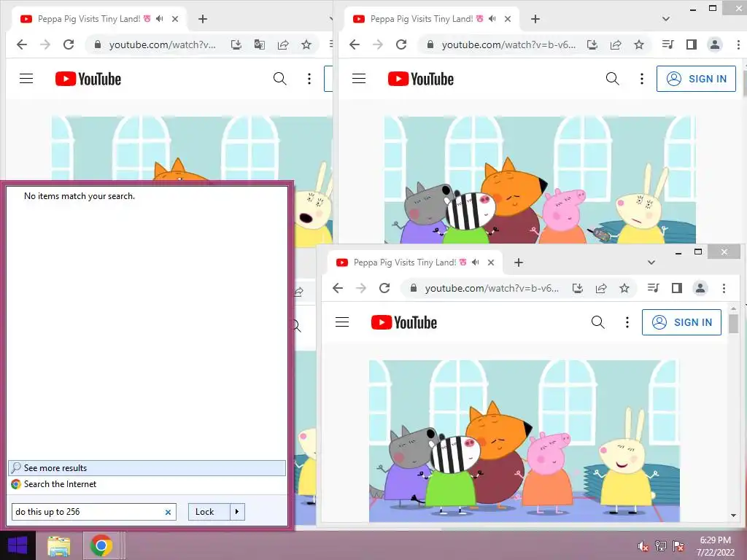Open YouTube settings dots in top-left window
747x560 pixels.
tap(309, 79)
